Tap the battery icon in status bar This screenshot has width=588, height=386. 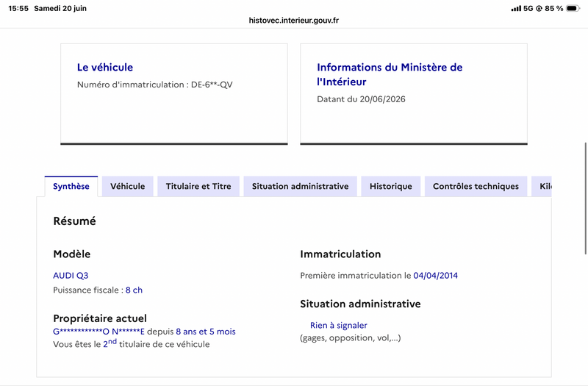(x=573, y=8)
